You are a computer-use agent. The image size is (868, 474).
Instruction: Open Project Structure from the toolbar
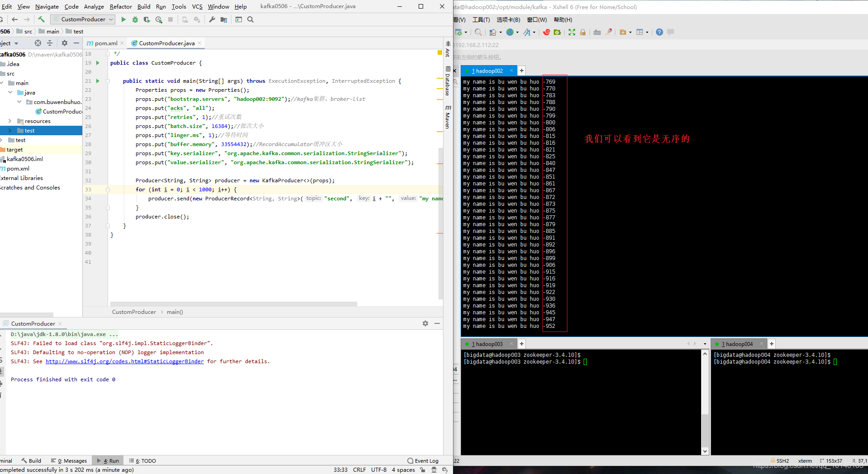pyautogui.click(x=224, y=19)
